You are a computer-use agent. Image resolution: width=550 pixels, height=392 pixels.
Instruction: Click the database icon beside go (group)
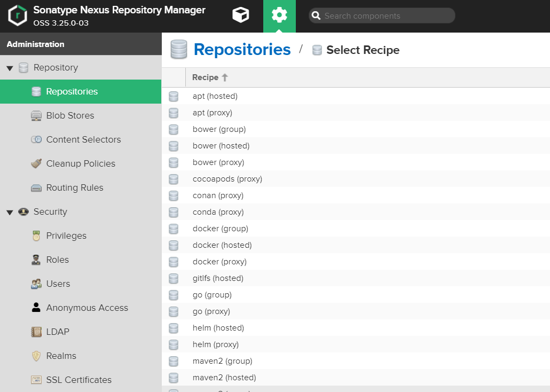point(174,295)
